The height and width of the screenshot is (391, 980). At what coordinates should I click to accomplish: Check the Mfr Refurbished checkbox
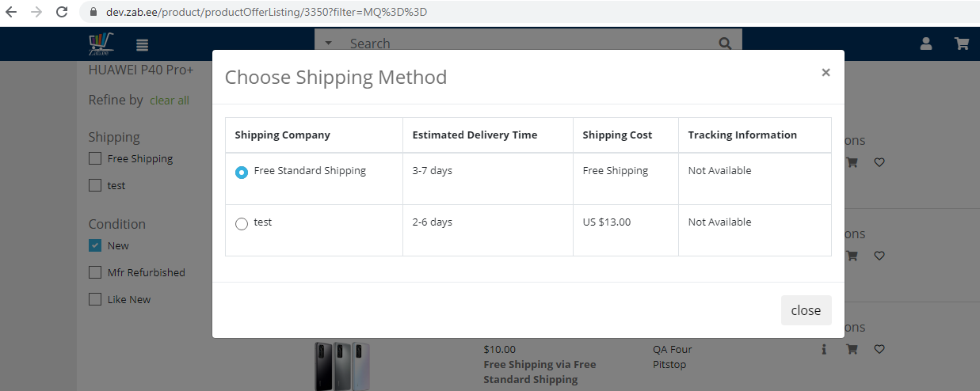[x=95, y=272]
